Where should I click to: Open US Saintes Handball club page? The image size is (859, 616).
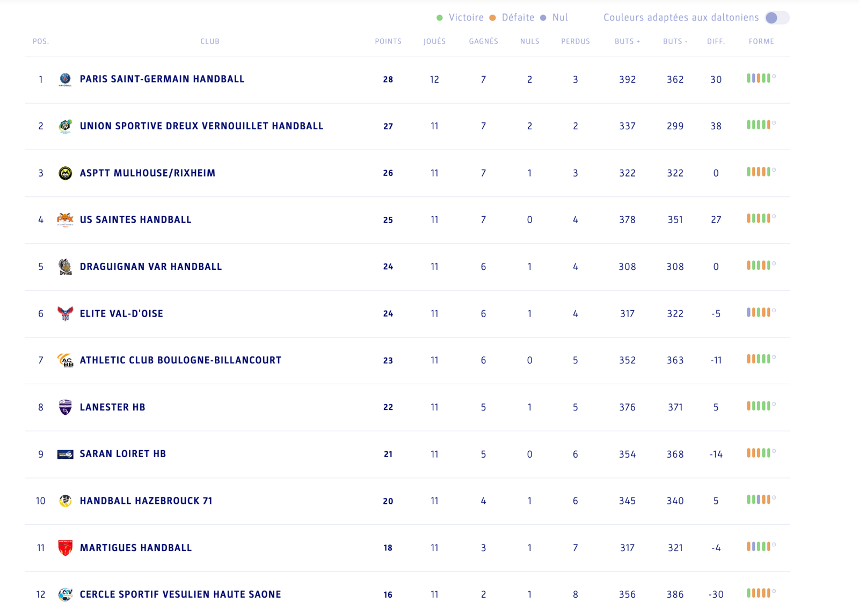click(135, 219)
